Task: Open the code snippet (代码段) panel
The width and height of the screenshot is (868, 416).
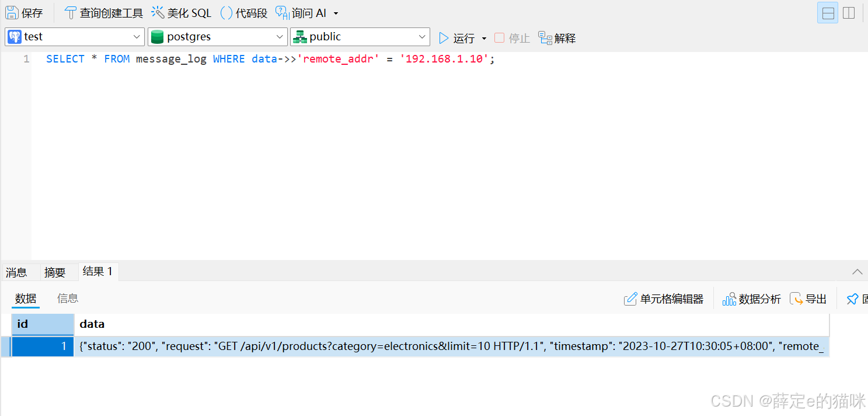Action: point(244,13)
